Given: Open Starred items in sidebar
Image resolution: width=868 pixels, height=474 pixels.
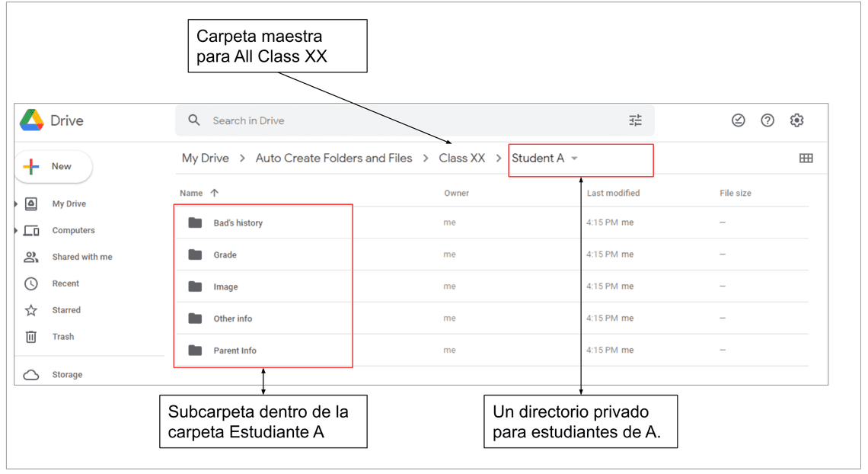Looking at the screenshot, I should pos(65,310).
